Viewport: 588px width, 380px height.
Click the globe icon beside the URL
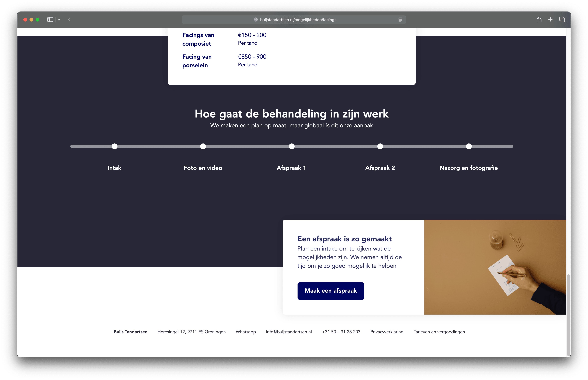pyautogui.click(x=256, y=20)
